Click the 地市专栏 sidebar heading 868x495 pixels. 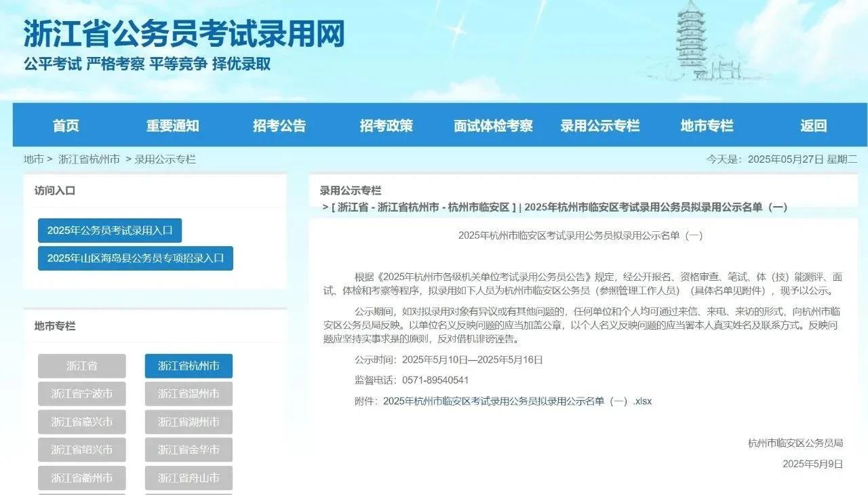pyautogui.click(x=55, y=326)
